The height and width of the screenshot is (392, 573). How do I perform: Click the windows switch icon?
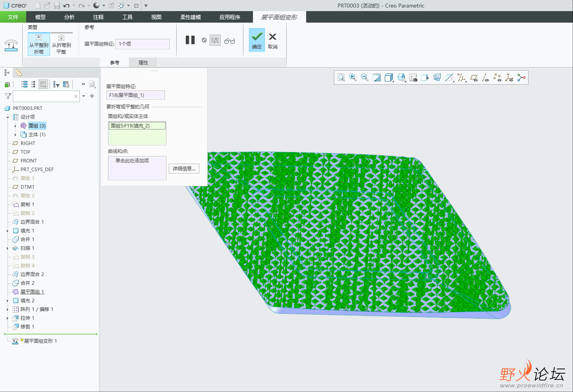[x=121, y=6]
